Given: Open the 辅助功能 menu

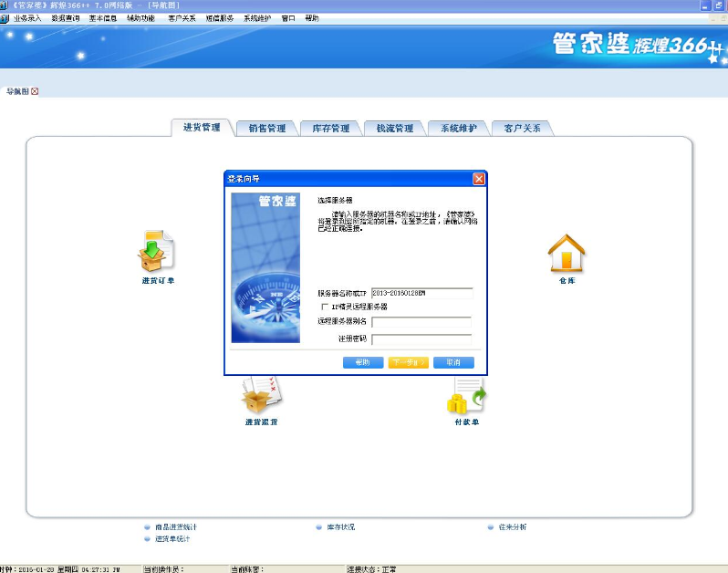Looking at the screenshot, I should (x=140, y=18).
